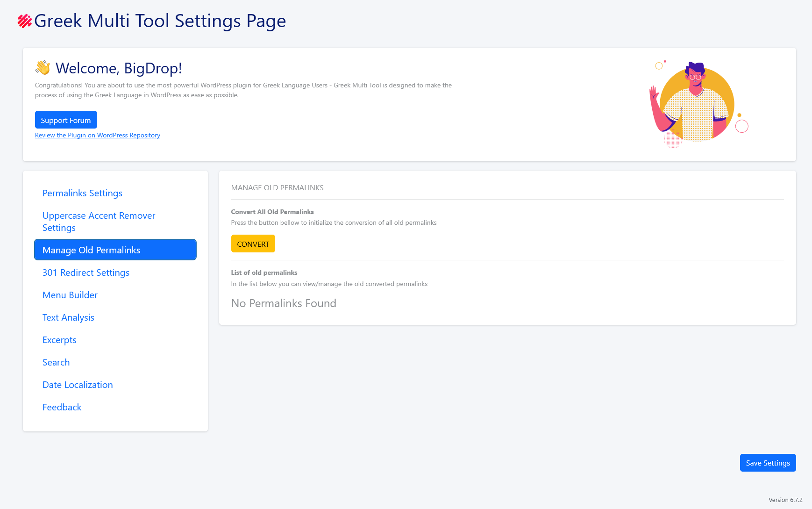
Task: Click the waving man illustration
Action: tap(696, 103)
